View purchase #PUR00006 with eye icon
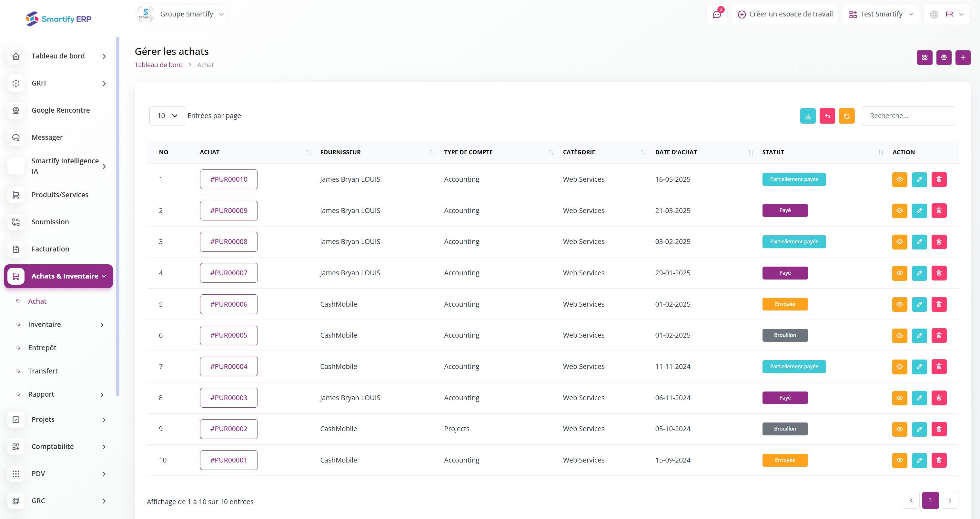 899,304
